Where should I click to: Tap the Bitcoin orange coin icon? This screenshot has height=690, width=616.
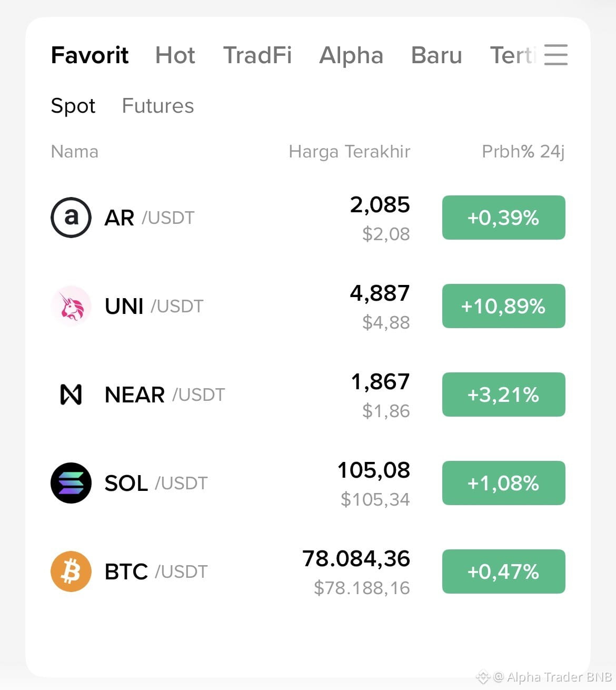[x=71, y=571]
